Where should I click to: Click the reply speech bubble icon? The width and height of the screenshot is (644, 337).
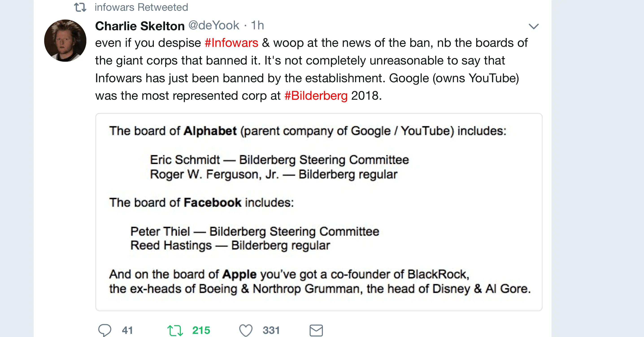[x=104, y=330]
